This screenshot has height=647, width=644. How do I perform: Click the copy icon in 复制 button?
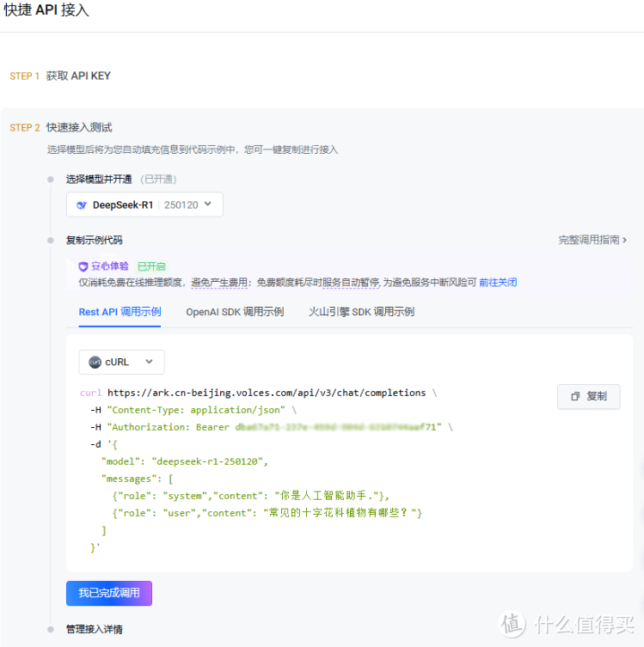click(575, 397)
